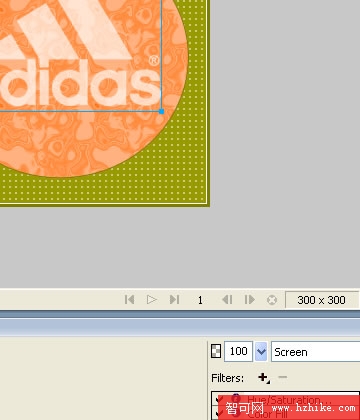This screenshot has height=420, width=360.
Task: Click the opacity value field showing 100
Action: [238, 351]
